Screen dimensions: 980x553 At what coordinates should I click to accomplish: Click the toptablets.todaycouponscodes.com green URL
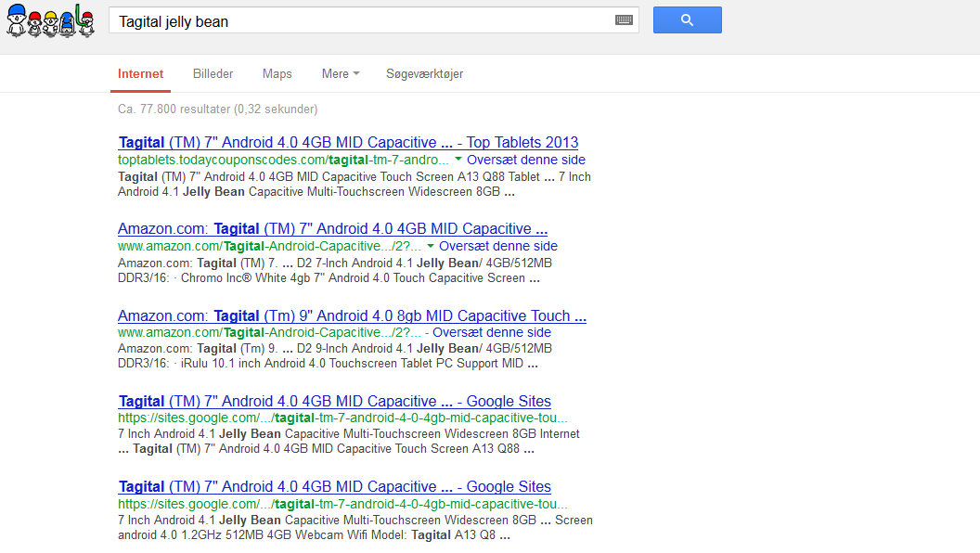click(x=283, y=160)
